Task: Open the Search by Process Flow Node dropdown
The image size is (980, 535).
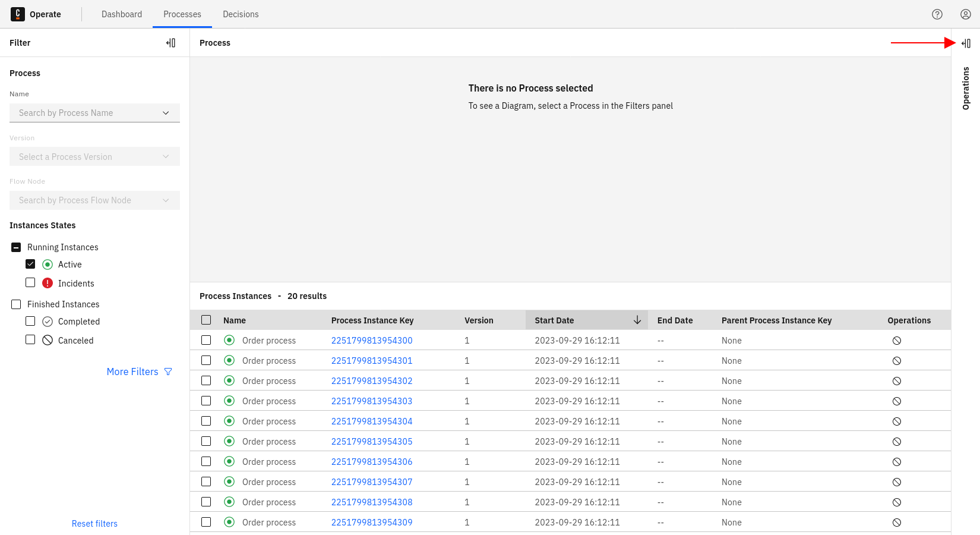Action: coord(94,200)
